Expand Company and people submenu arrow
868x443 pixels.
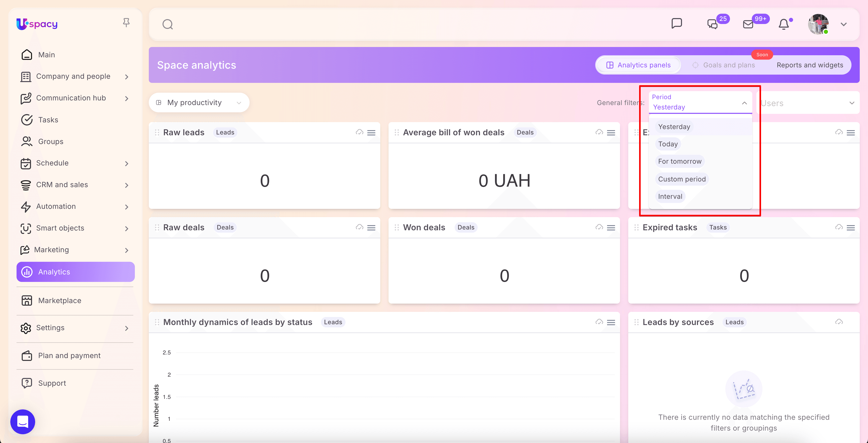click(x=127, y=77)
